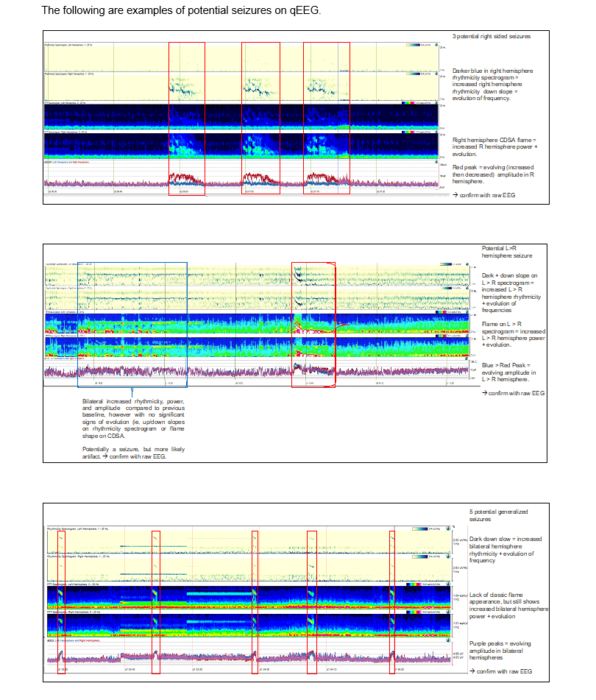Click the 'Darker blue in right hemisphere rhythmicity spectrogram' note
596x700 pixels.
[492, 85]
